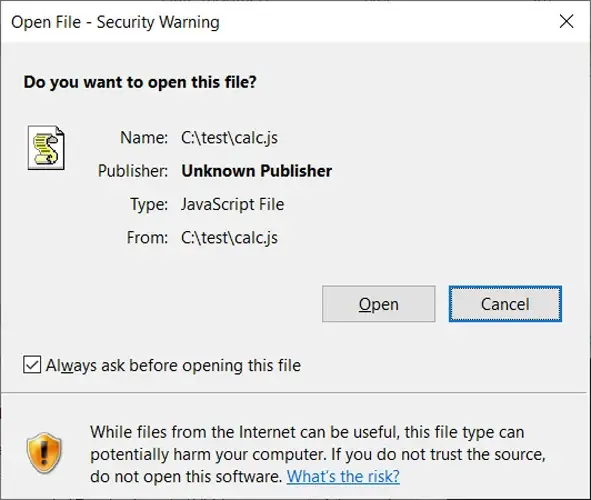Screen dimensions: 591x500
Task: Click the Type: field label
Action: [149, 205]
